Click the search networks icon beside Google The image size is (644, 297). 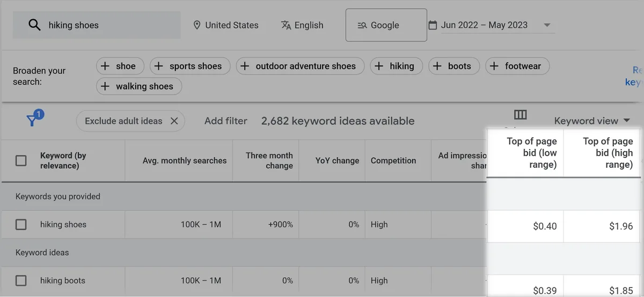362,25
